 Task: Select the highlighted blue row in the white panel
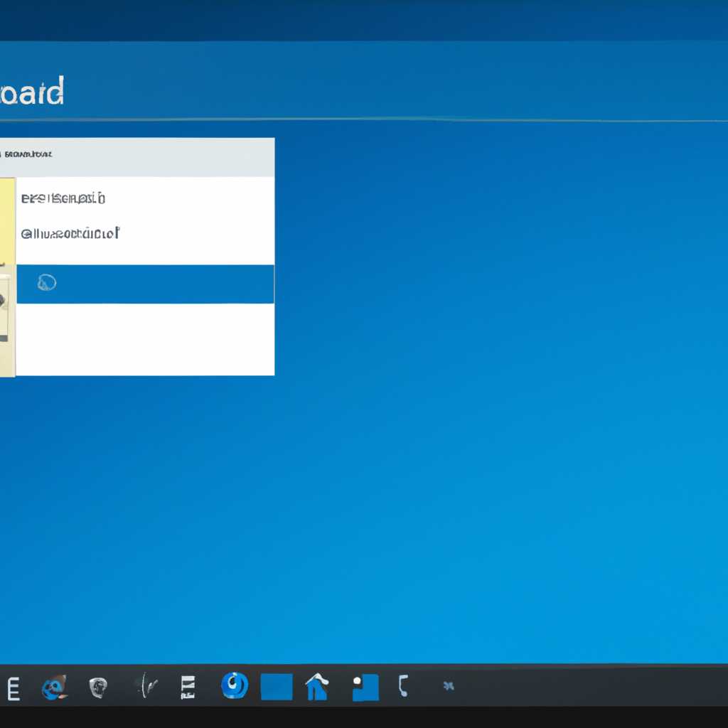[145, 284]
